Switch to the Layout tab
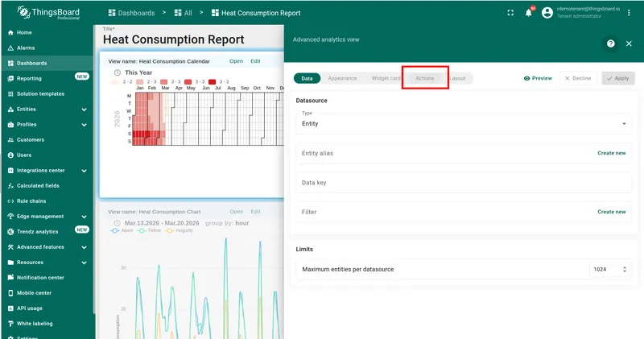 (x=457, y=78)
